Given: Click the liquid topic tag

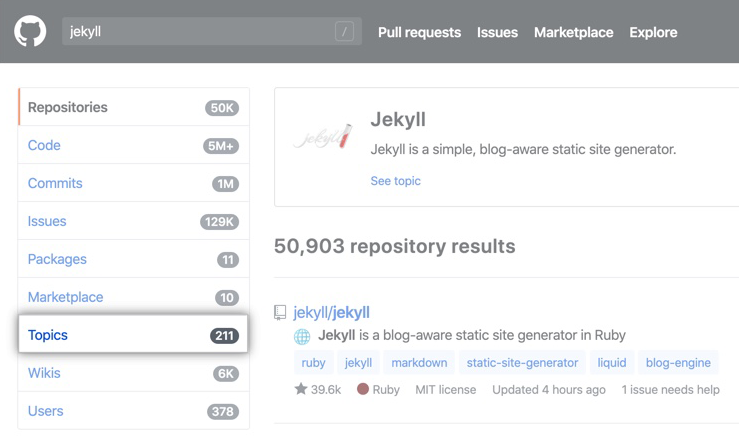Looking at the screenshot, I should [x=612, y=363].
